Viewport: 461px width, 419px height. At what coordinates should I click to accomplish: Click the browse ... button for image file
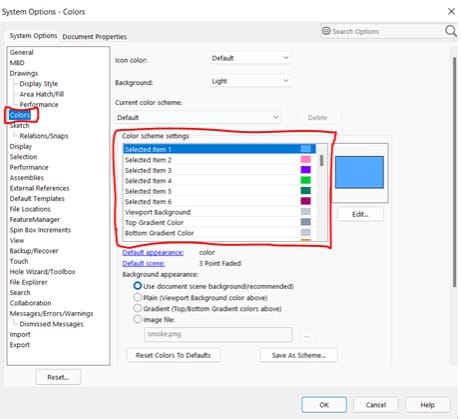307,335
